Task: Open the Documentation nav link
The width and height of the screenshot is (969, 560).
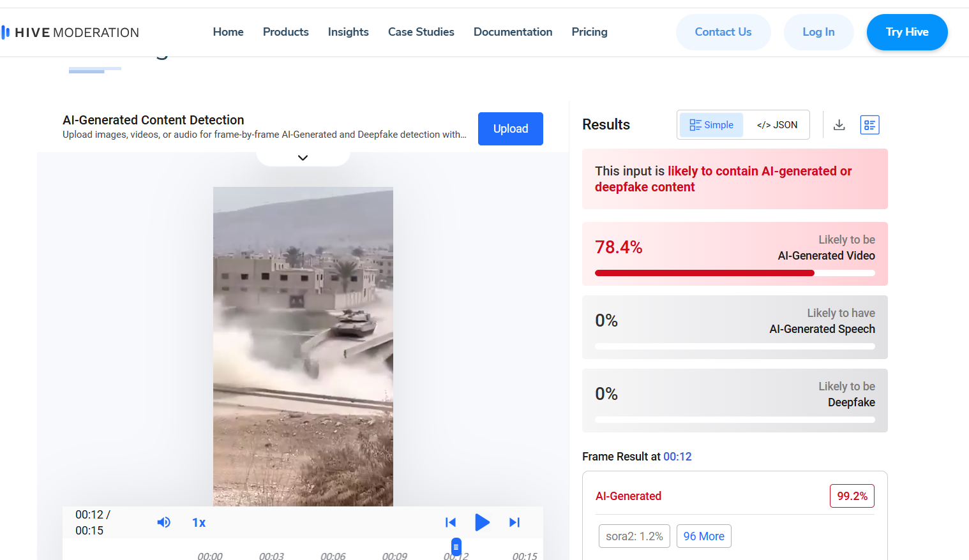Action: 513,32
